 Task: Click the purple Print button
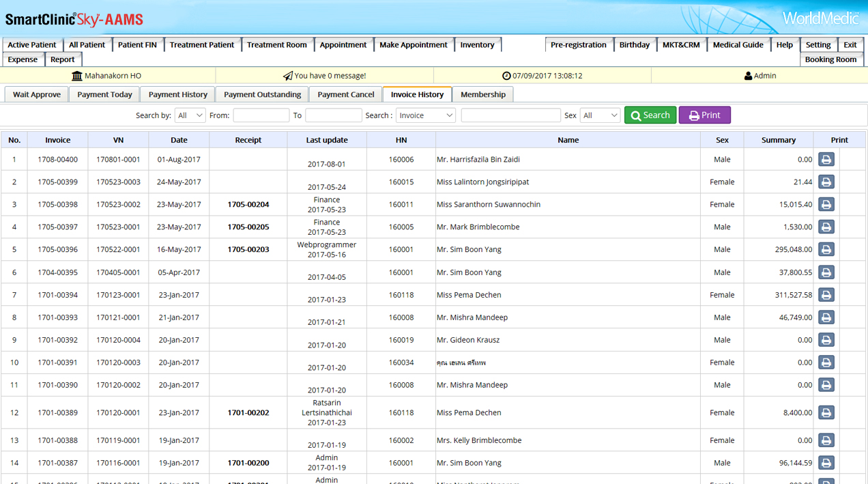pyautogui.click(x=704, y=115)
